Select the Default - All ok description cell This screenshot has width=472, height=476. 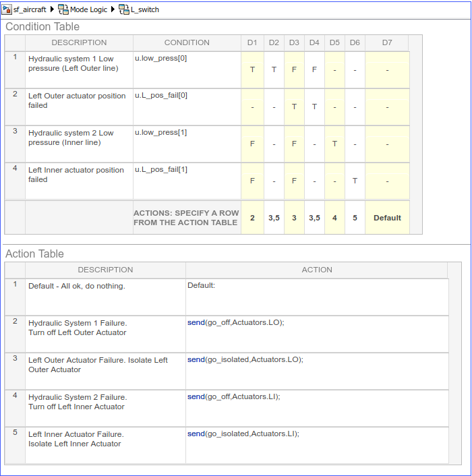(x=105, y=297)
